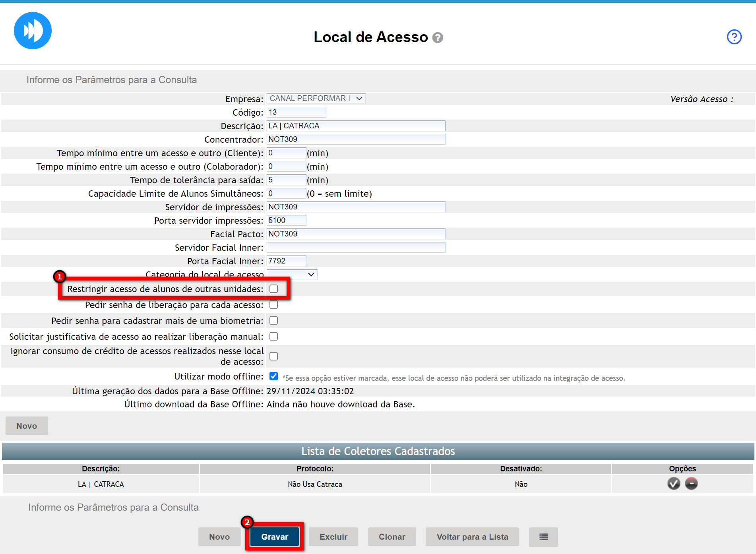Click the blue fast-forward logo icon

point(33,31)
